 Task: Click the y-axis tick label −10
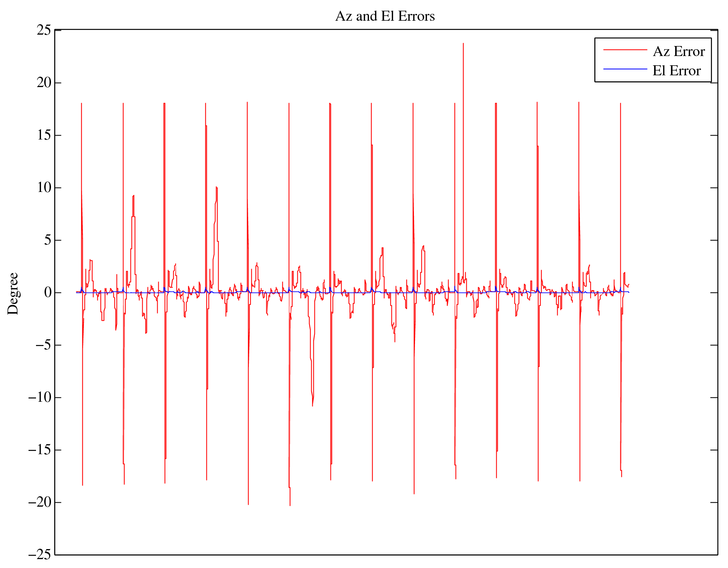40,397
